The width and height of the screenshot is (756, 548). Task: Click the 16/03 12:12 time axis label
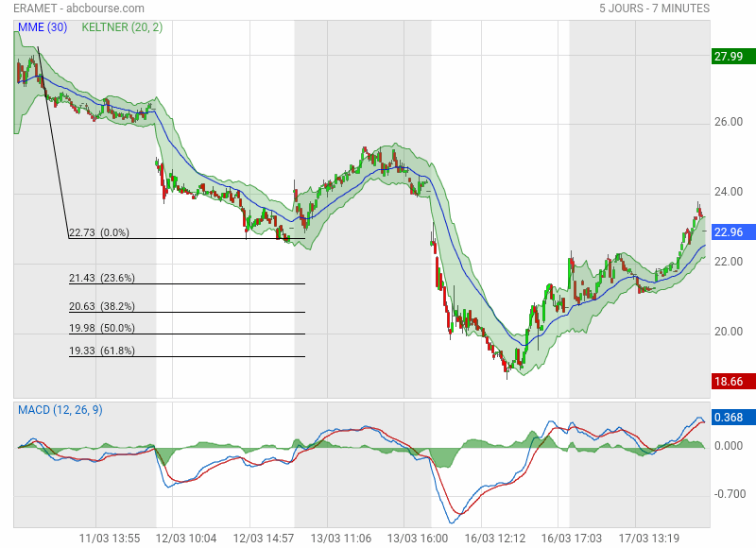(x=494, y=539)
